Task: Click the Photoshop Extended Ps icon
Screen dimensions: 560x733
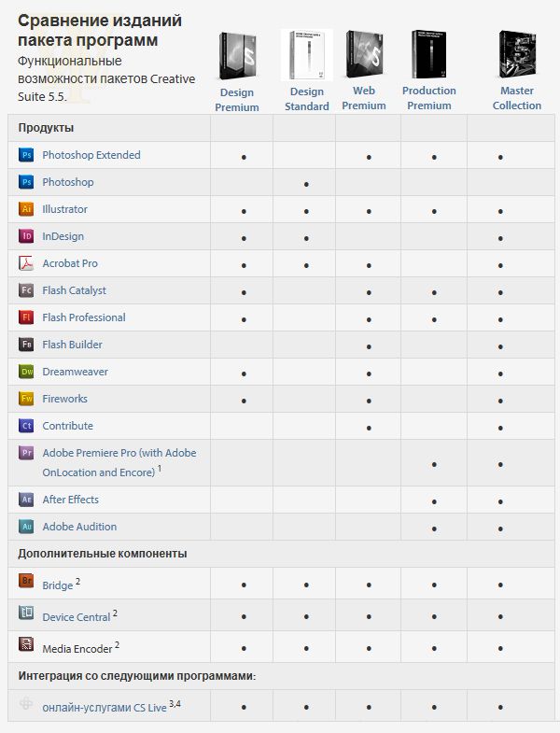Action: pyautogui.click(x=26, y=155)
